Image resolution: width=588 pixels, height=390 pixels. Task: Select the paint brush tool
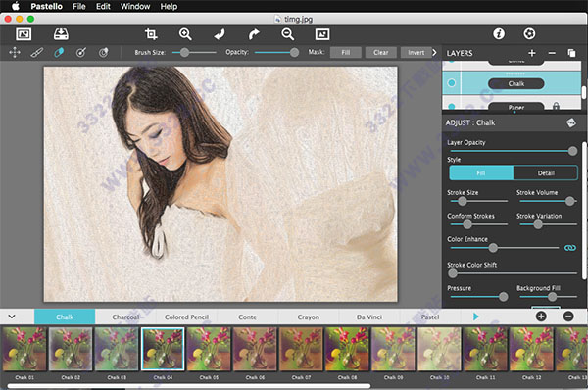[37, 53]
